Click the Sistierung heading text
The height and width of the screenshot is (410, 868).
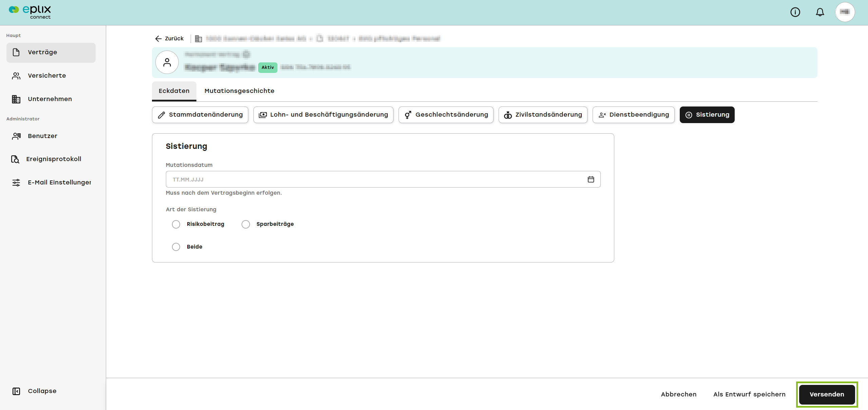coord(186,147)
